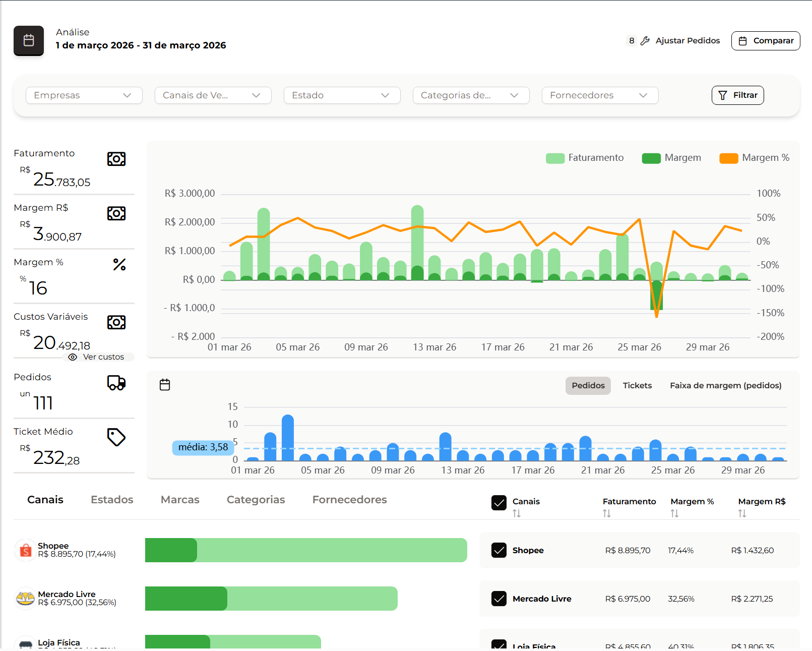812x651 pixels.
Task: Switch to the Marcas tab
Action: (x=180, y=500)
